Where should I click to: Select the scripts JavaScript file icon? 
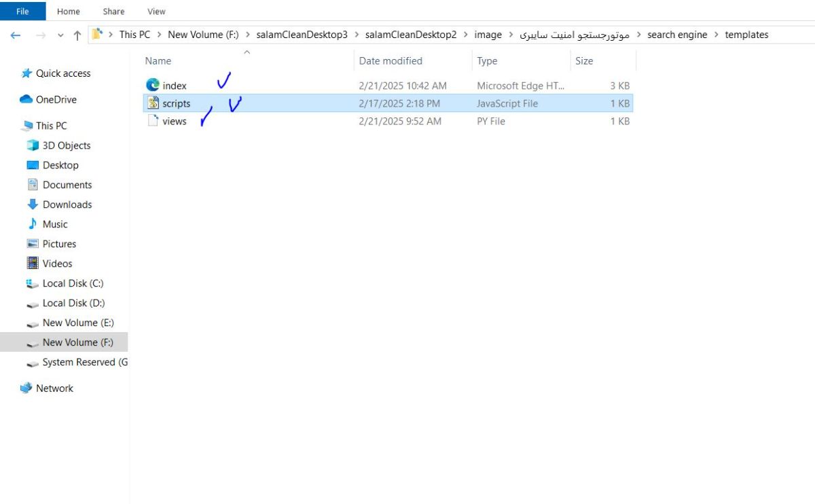[x=153, y=103]
